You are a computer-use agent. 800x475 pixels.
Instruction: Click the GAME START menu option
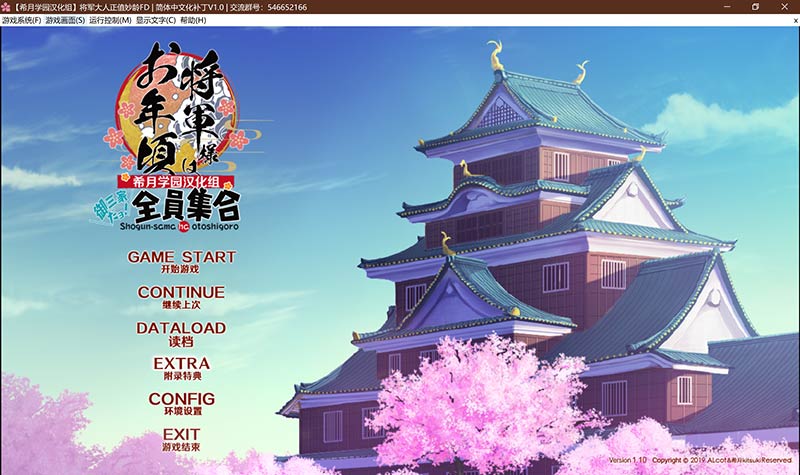(181, 260)
